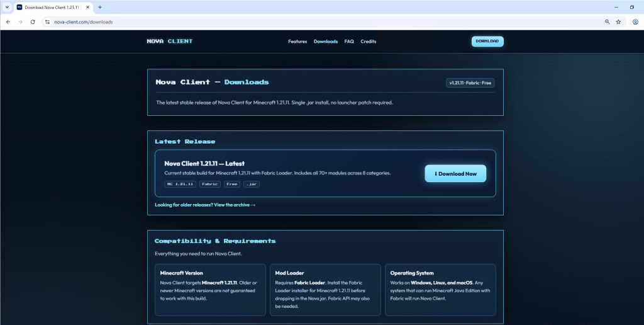Click the v1.21.11 Fabric Free badge
The height and width of the screenshot is (325, 644).
pyautogui.click(x=470, y=83)
